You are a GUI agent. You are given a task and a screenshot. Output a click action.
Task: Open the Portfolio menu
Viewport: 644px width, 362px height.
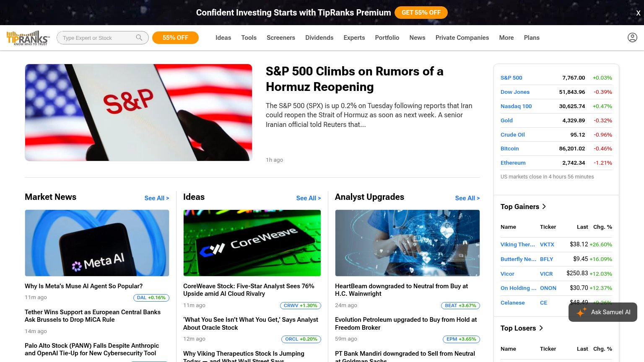(387, 38)
